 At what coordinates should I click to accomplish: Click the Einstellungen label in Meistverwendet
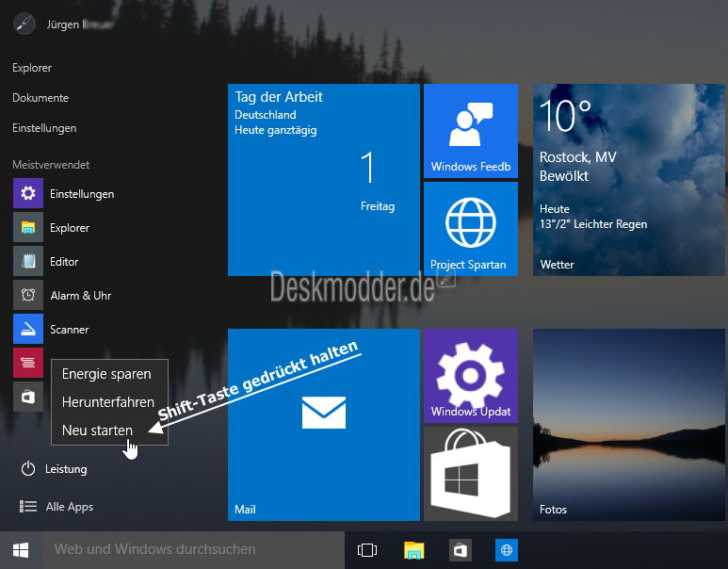82,194
